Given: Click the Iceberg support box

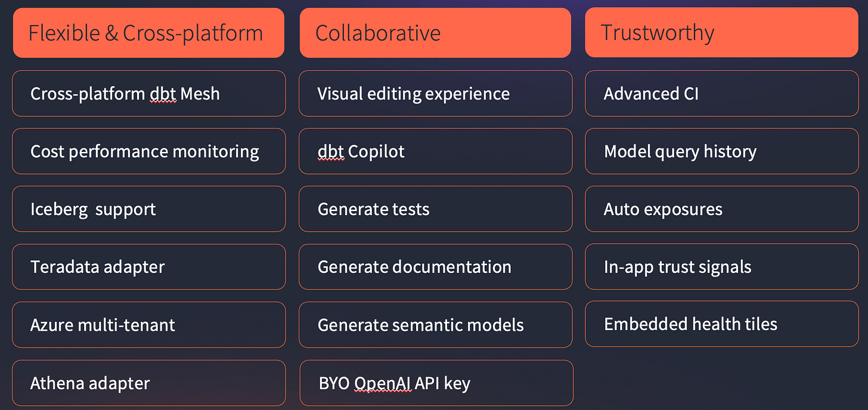Looking at the screenshot, I should (x=148, y=209).
